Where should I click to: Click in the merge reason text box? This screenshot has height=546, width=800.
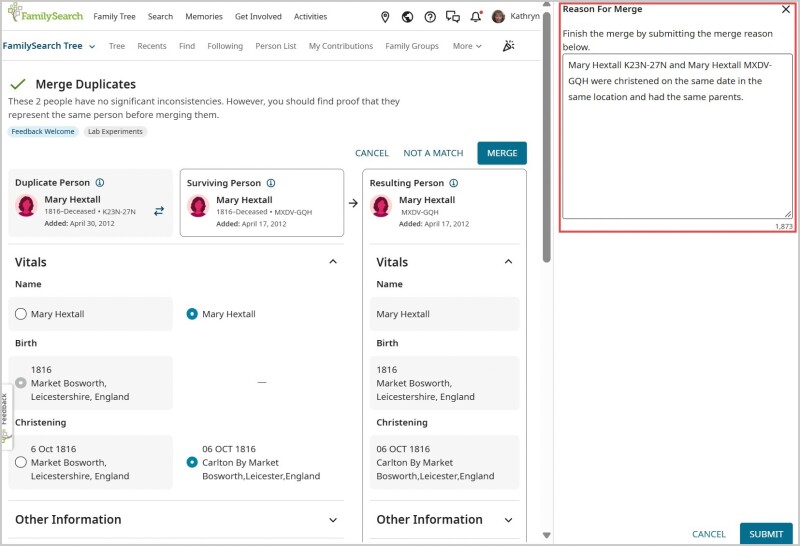[x=677, y=136]
